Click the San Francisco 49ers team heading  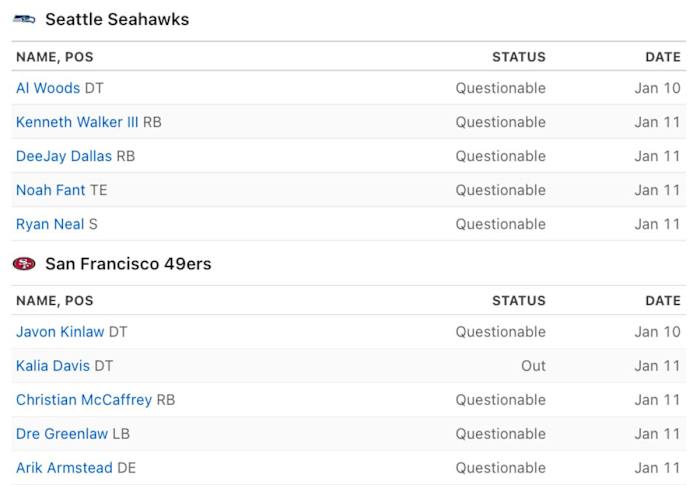point(128,264)
